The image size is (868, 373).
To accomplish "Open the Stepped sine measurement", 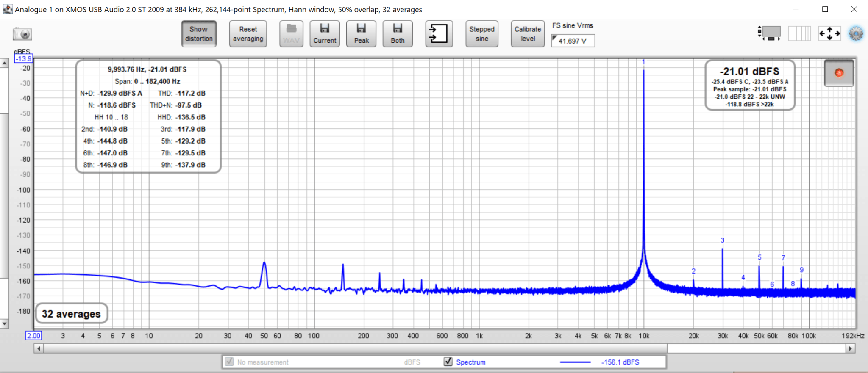I will (x=482, y=34).
